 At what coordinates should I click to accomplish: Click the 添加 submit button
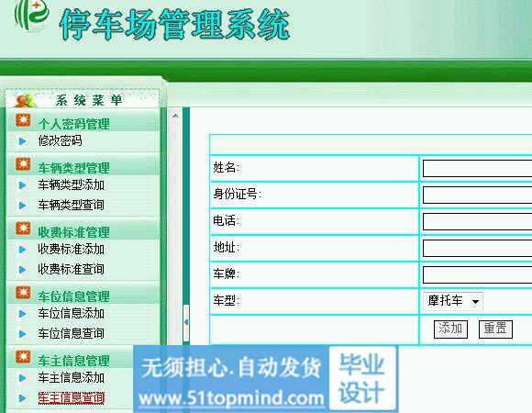click(x=450, y=329)
